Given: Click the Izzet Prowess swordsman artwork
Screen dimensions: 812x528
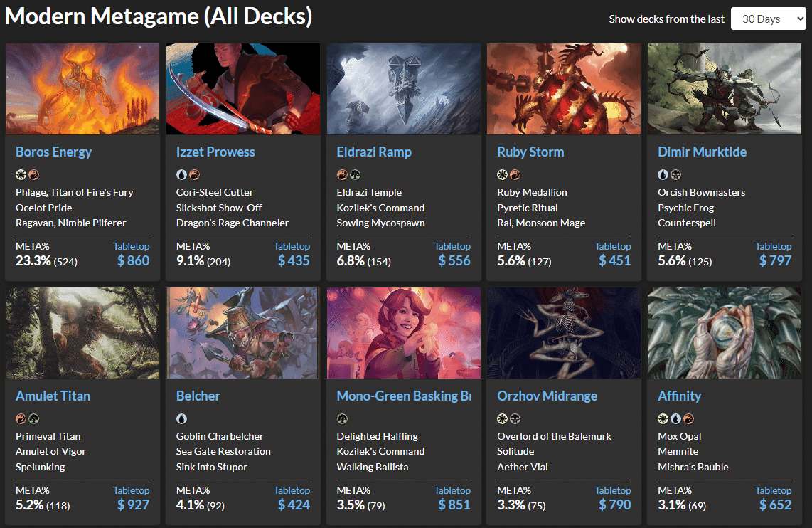Looking at the screenshot, I should point(243,89).
